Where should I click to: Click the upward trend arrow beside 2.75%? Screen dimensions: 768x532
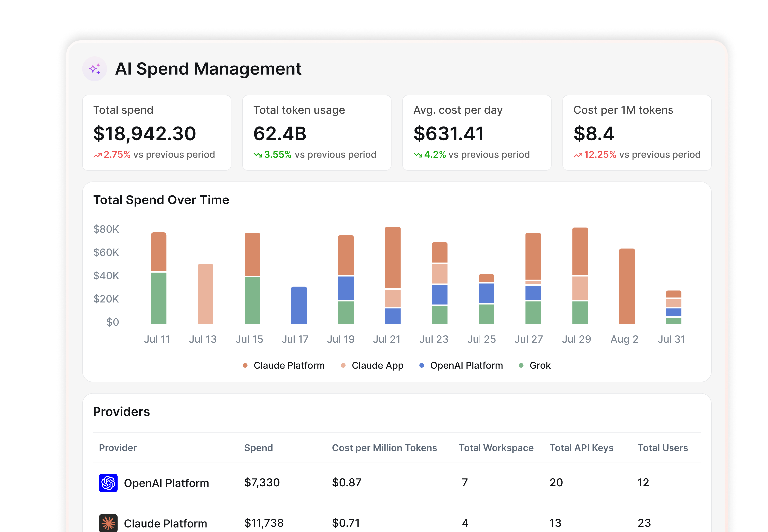point(97,155)
